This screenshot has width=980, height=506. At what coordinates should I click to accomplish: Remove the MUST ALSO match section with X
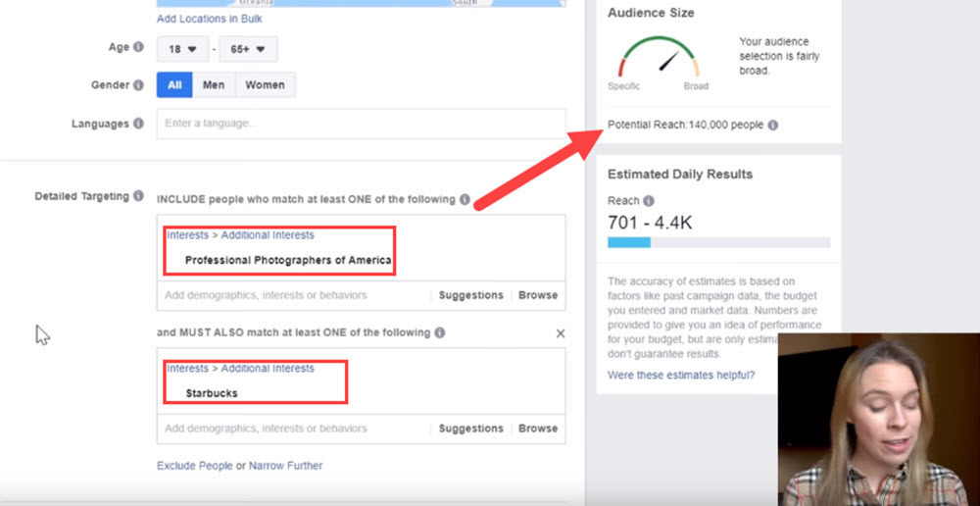561,333
